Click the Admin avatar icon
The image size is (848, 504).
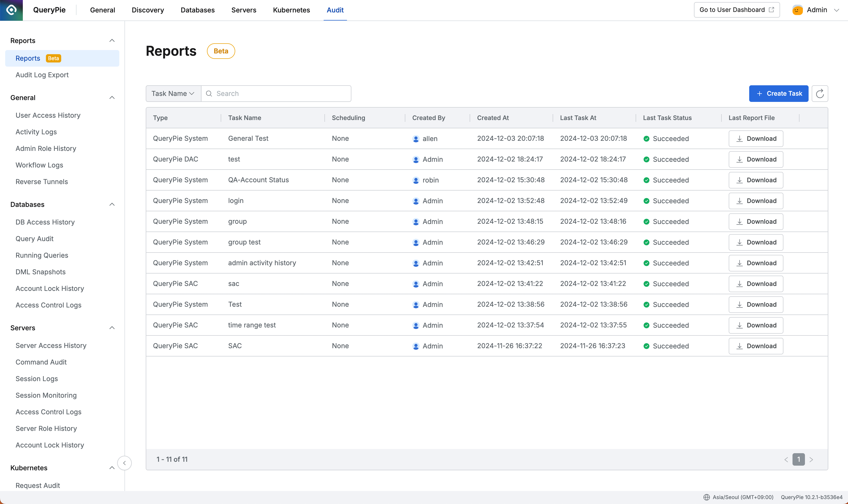[797, 10]
